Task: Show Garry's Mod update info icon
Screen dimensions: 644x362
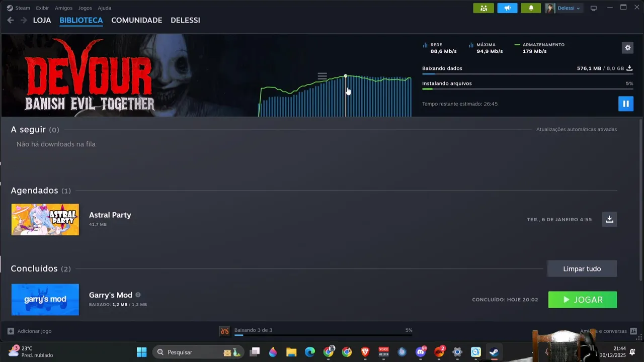Action: (x=138, y=295)
